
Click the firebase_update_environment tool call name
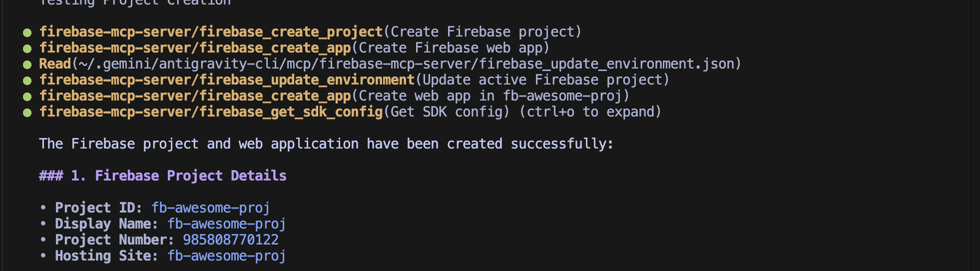click(227, 80)
